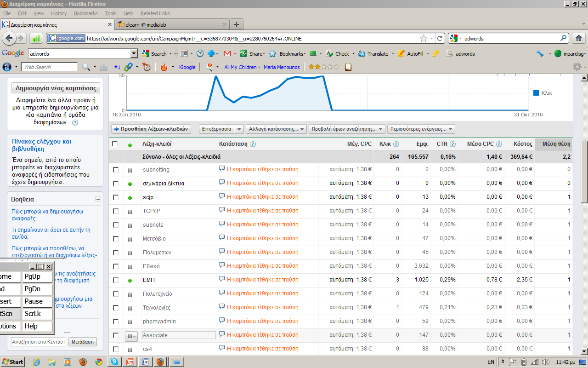The width and height of the screenshot is (588, 368).
Task: Open Bookmarks star in Google Toolbar
Action: (272, 53)
